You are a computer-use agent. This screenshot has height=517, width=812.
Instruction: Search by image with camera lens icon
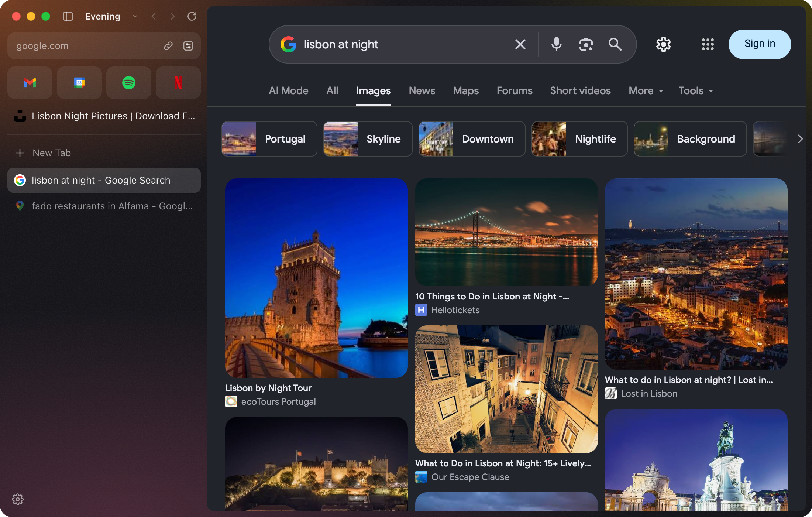click(x=586, y=44)
